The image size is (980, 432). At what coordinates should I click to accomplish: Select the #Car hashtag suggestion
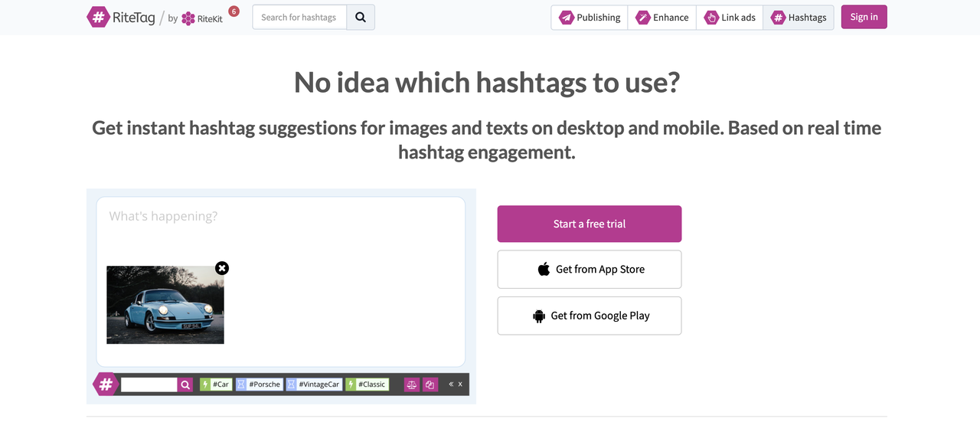(216, 385)
